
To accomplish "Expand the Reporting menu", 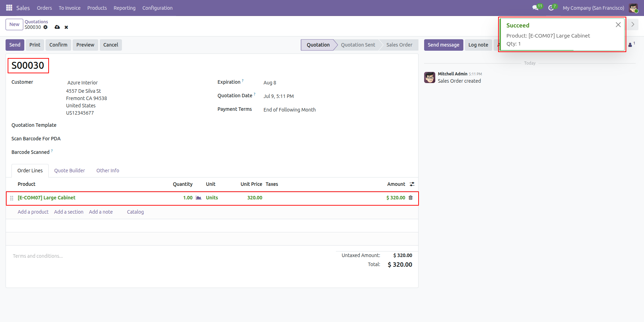I will pos(124,8).
